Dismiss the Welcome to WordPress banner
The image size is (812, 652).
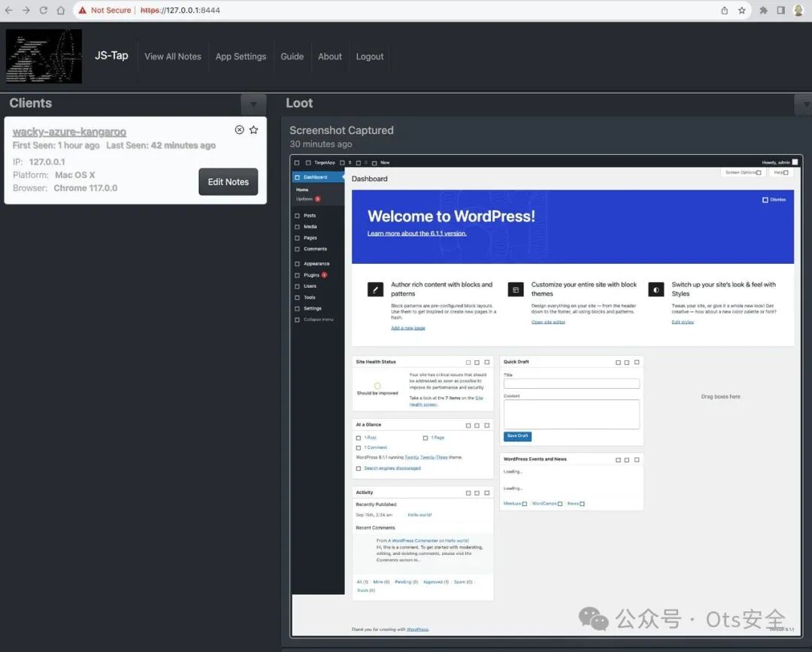click(x=774, y=199)
